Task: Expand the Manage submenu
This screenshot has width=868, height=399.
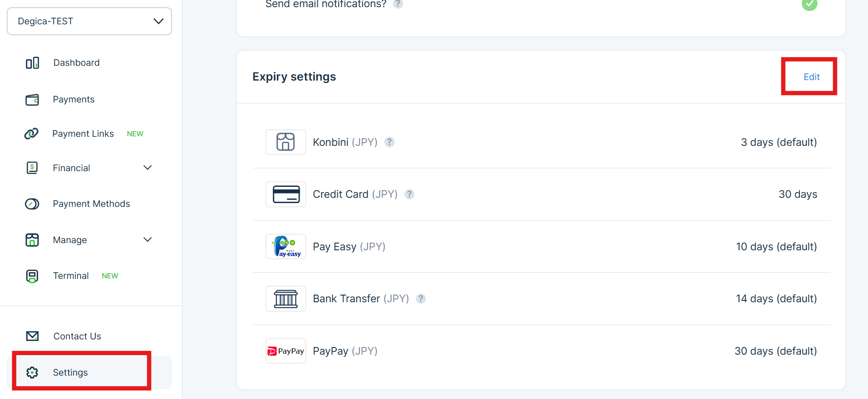Action: (147, 240)
